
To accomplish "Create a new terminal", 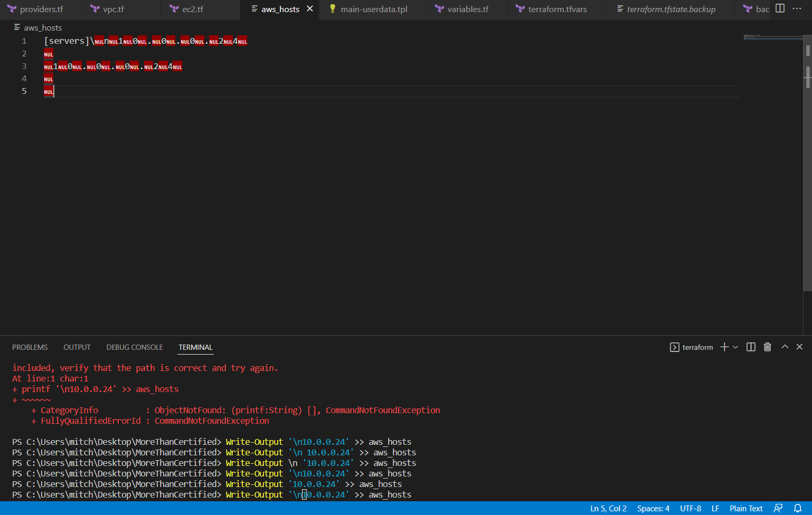I will [724, 347].
